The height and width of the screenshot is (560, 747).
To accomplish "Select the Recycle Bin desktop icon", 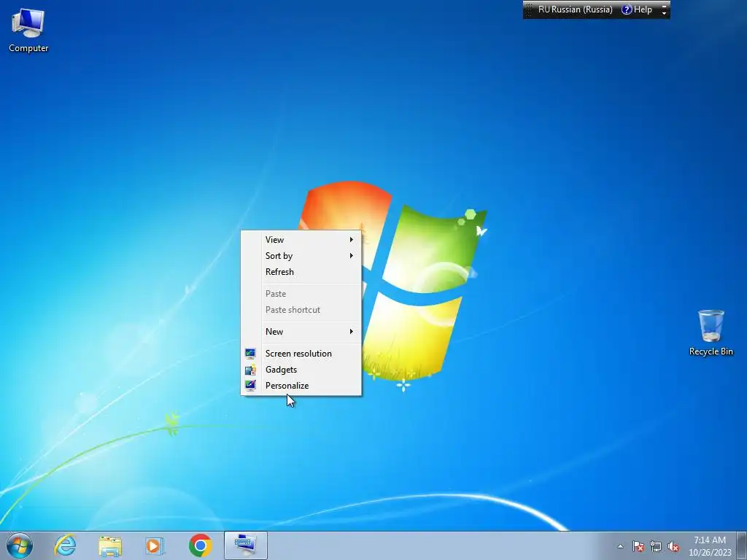I will (x=711, y=332).
